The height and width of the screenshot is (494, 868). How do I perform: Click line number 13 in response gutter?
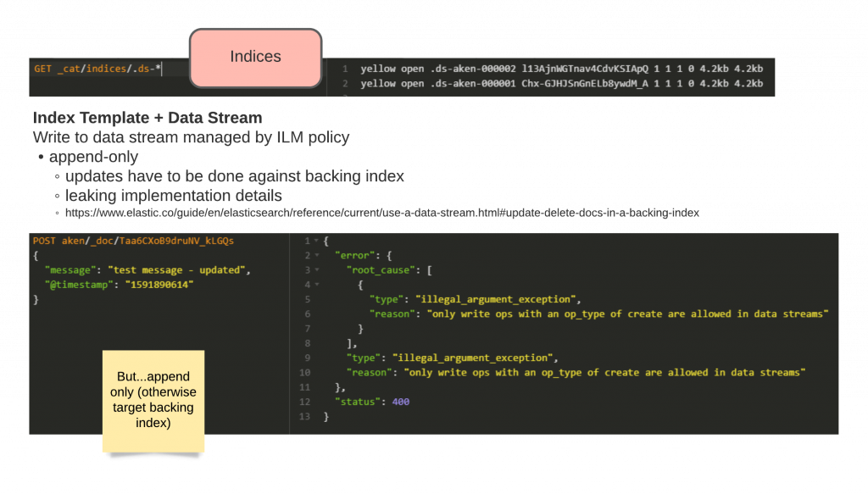point(304,417)
